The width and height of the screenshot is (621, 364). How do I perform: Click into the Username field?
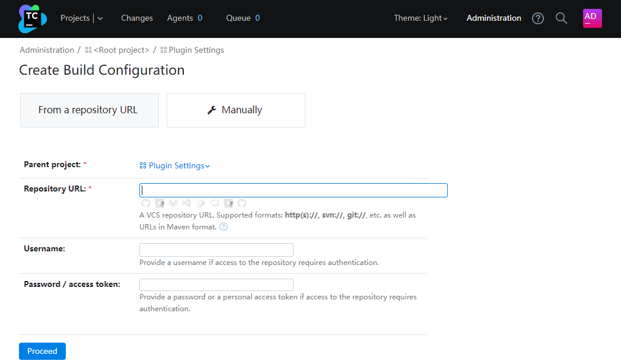(216, 250)
